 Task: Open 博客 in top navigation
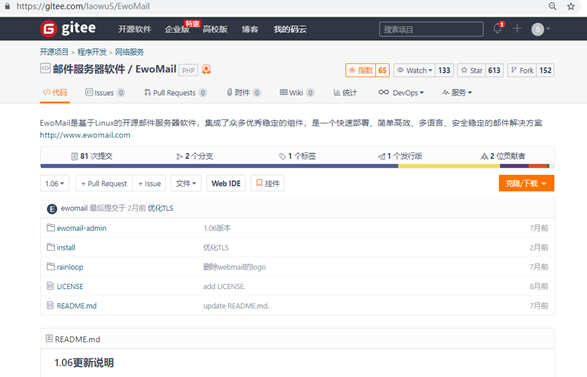click(x=250, y=29)
